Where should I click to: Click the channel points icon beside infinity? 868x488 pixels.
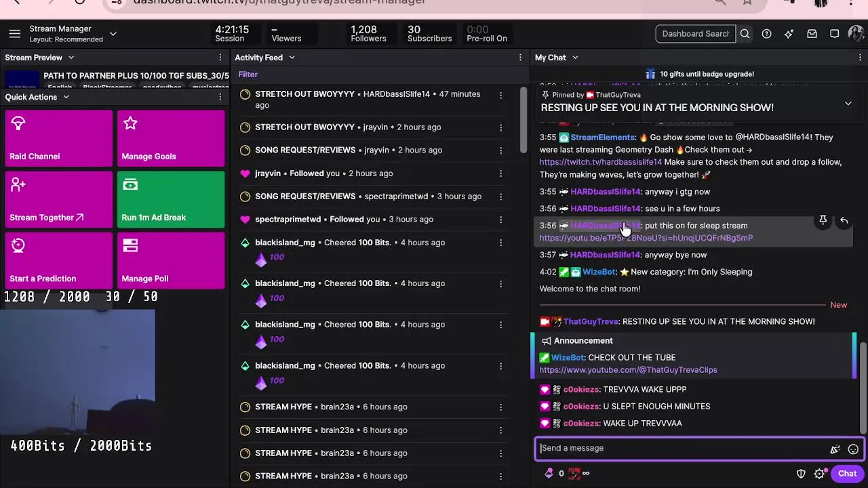tap(574, 474)
